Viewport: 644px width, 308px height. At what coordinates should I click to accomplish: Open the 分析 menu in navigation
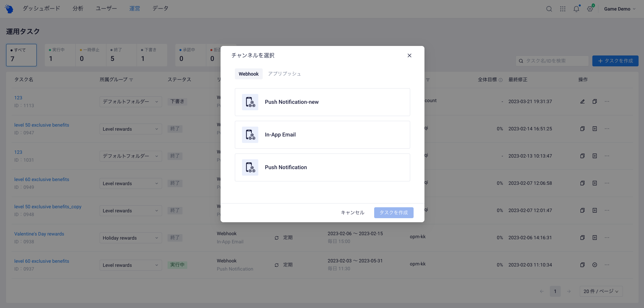(x=78, y=9)
